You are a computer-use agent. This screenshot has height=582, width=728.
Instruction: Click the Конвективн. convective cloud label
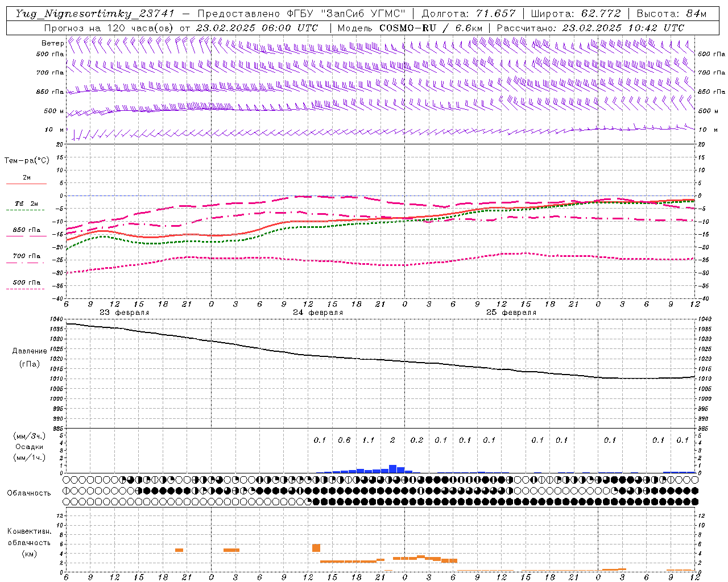tap(30, 531)
